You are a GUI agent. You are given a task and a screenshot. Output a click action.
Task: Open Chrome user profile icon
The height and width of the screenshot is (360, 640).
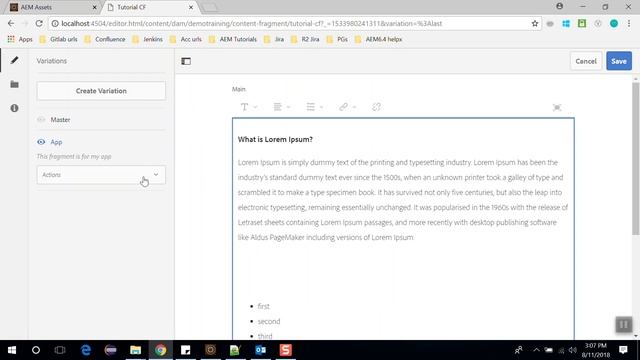tap(560, 6)
